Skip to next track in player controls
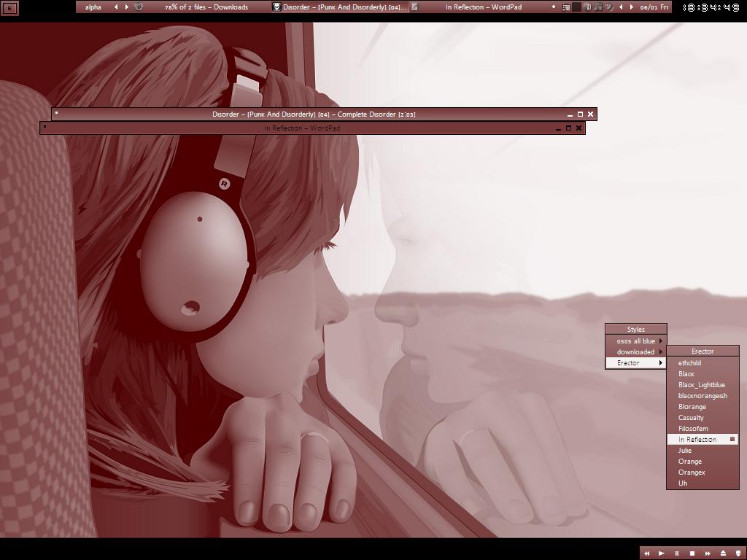The width and height of the screenshot is (747, 560). tap(708, 553)
